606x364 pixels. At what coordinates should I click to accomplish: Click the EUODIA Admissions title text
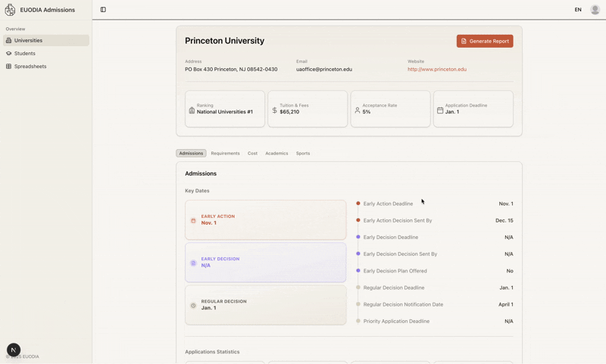[x=48, y=10]
